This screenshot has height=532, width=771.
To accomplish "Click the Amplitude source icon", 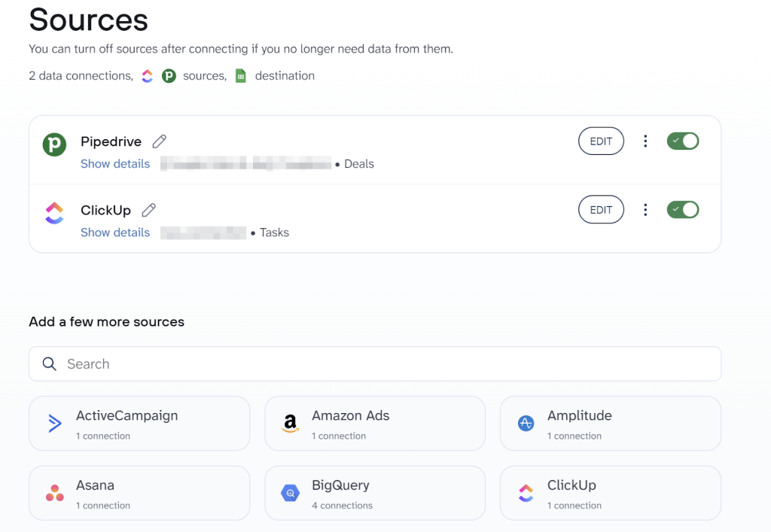I will click(526, 423).
